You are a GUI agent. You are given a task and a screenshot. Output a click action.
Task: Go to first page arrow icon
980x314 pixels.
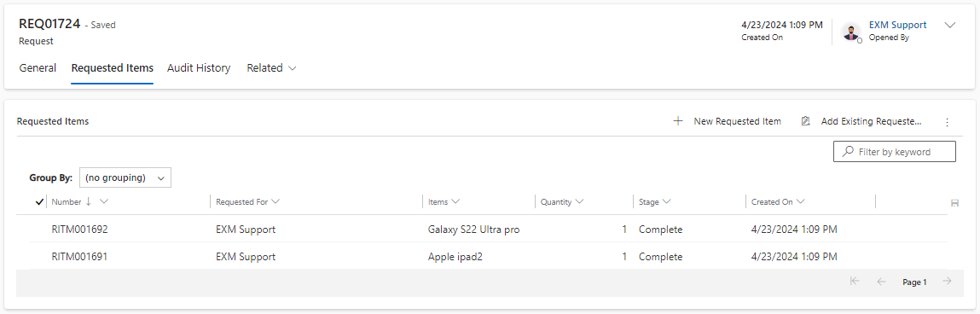(855, 282)
